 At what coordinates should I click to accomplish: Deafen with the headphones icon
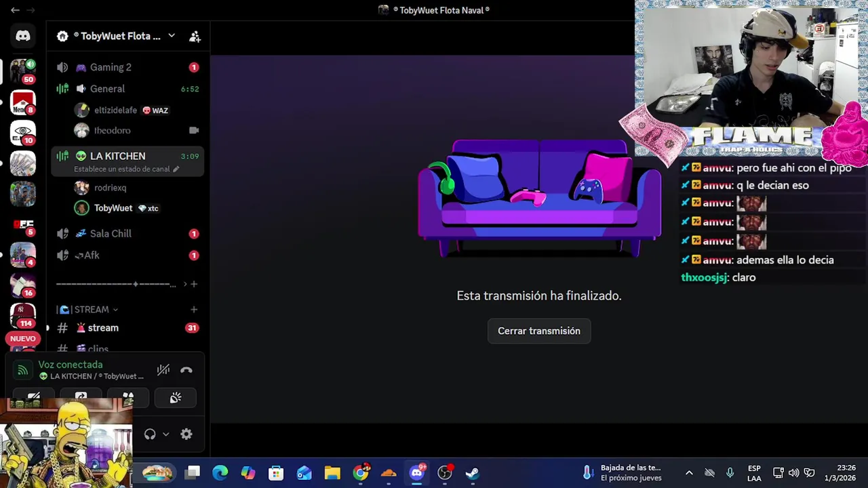tap(150, 434)
